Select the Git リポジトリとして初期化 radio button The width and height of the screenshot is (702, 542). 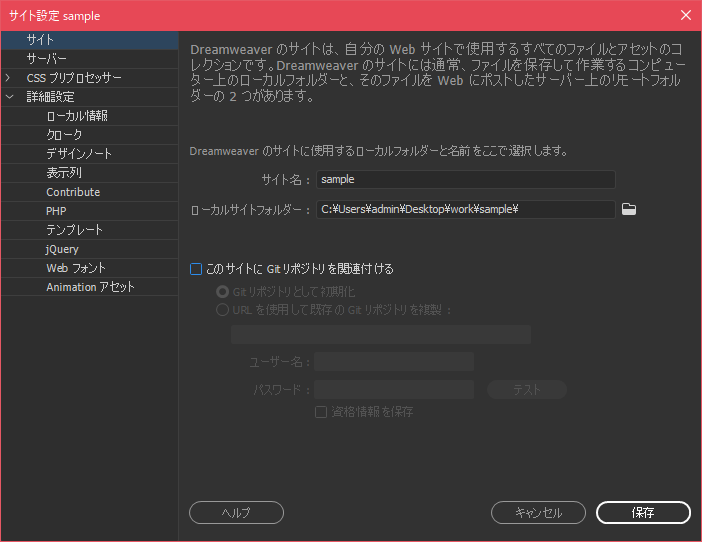[223, 292]
